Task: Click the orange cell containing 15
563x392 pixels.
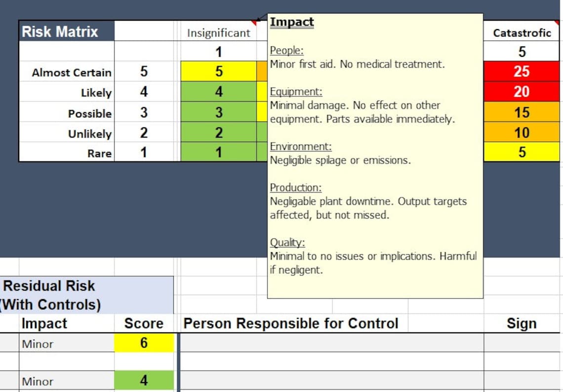Action: 522,112
